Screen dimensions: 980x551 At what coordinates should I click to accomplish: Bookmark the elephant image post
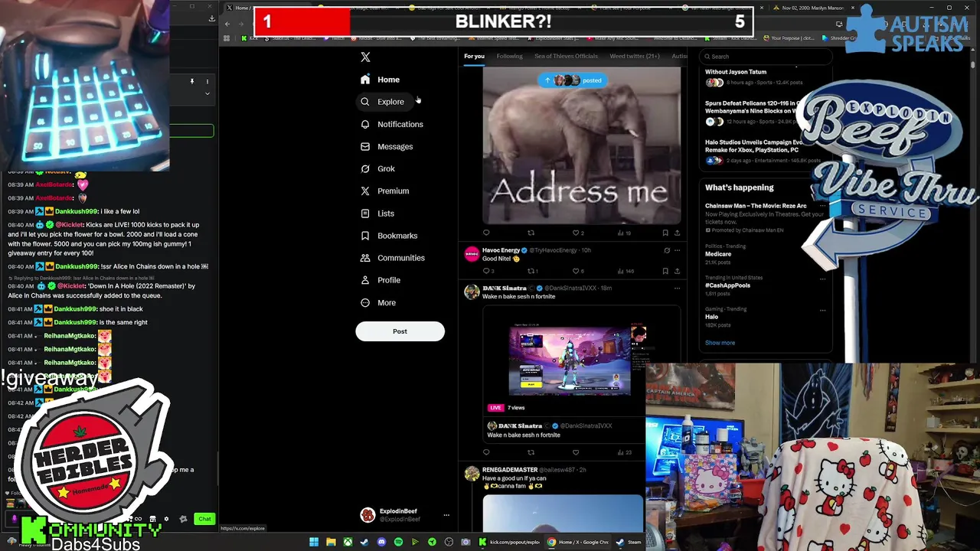[665, 233]
